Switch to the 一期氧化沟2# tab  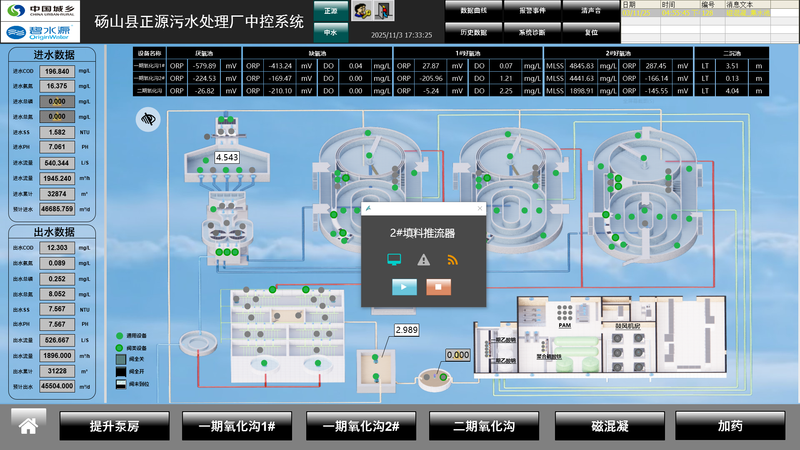[361, 426]
